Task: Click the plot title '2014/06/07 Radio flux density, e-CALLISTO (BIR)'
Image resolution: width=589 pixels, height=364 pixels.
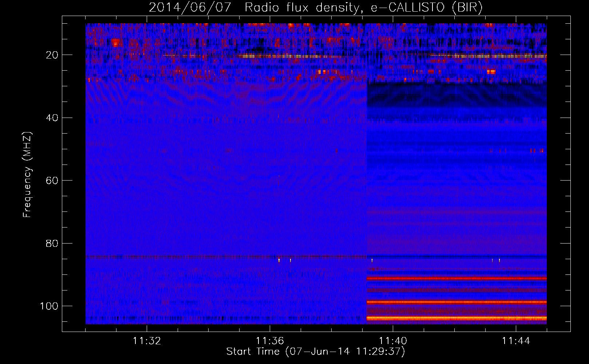Action: point(316,8)
